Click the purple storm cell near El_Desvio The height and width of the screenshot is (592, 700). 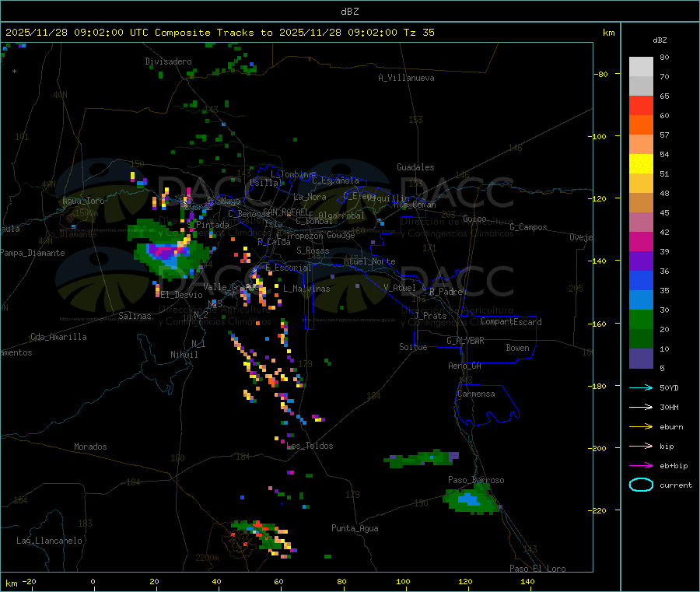click(167, 252)
